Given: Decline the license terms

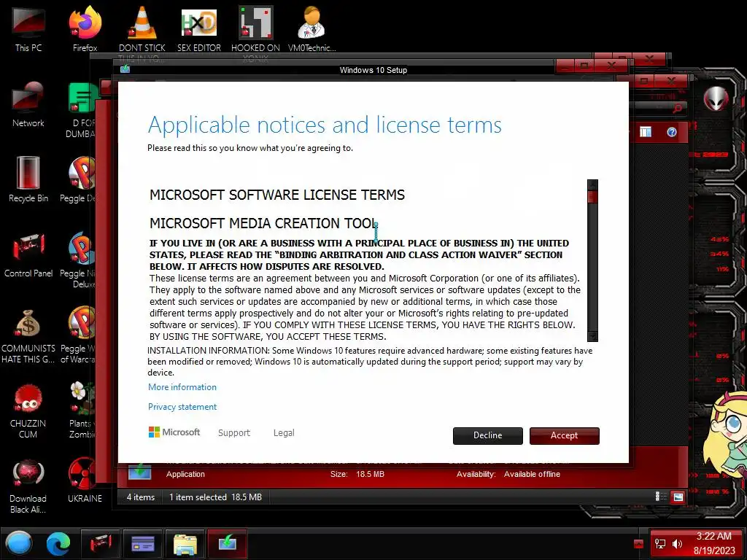Looking at the screenshot, I should point(487,435).
